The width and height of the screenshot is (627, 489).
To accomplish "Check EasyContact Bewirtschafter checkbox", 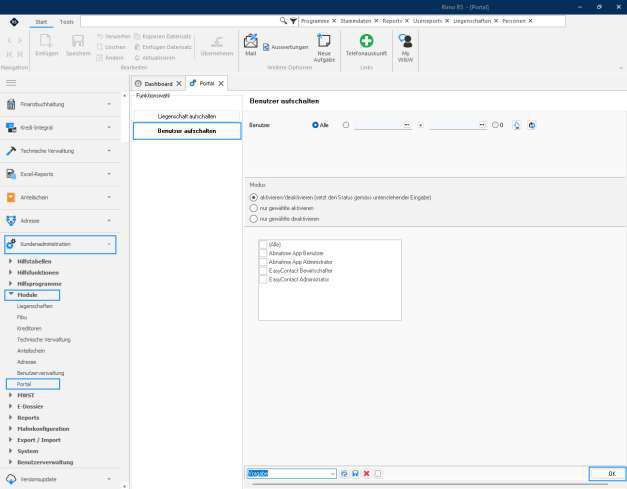I will pos(263,271).
